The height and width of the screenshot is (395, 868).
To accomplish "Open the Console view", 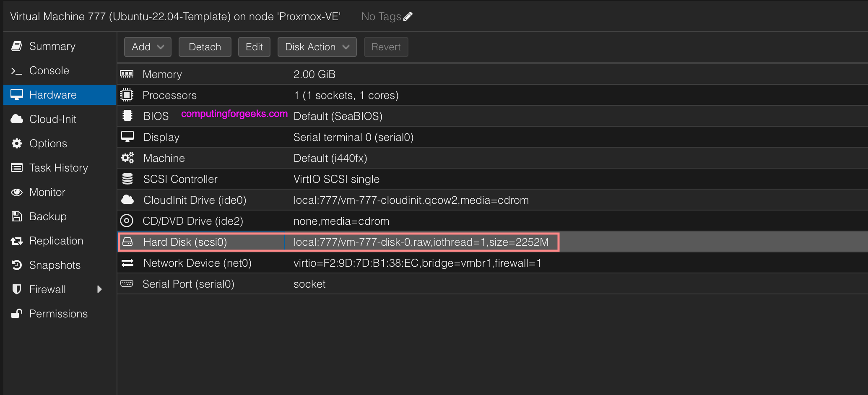I will tap(49, 70).
